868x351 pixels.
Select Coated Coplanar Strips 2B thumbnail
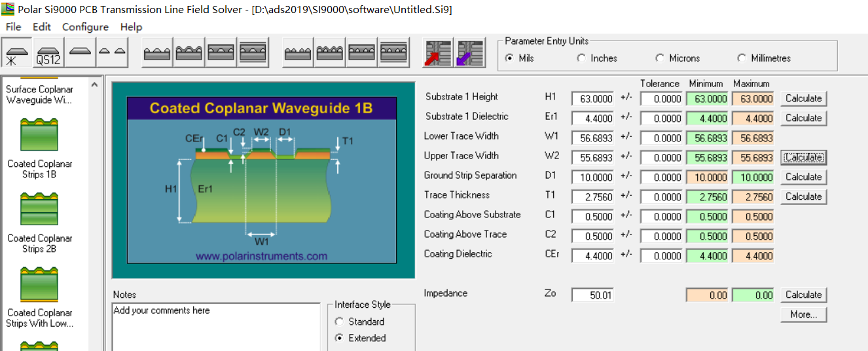[x=39, y=208]
